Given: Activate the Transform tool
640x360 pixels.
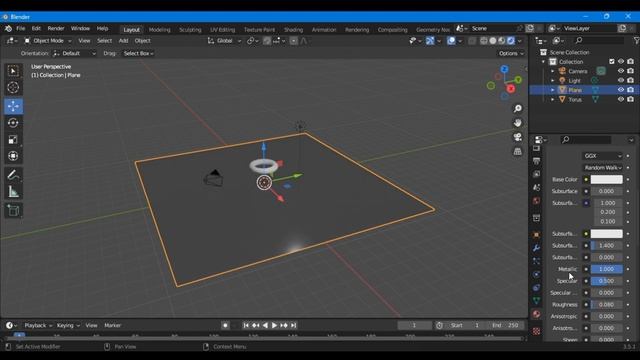Looking at the screenshot, I should [13, 156].
